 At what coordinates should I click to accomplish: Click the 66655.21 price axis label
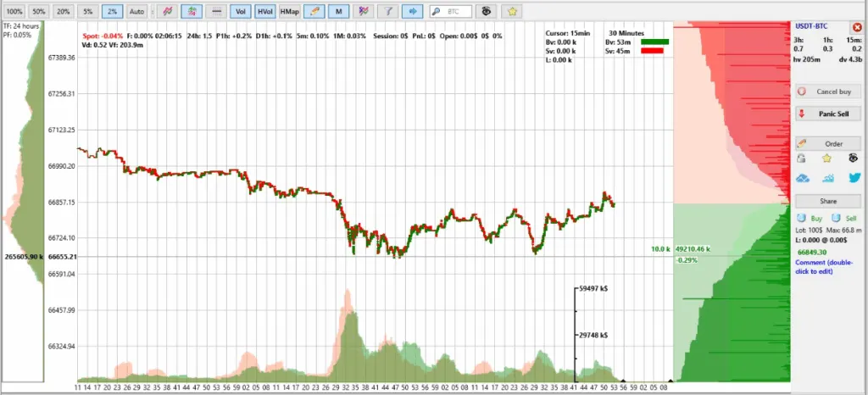(x=62, y=257)
